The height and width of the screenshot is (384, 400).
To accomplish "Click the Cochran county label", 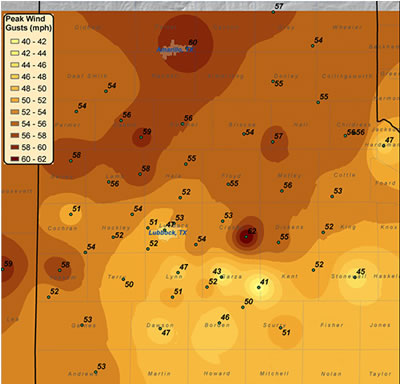I will 63,228.
